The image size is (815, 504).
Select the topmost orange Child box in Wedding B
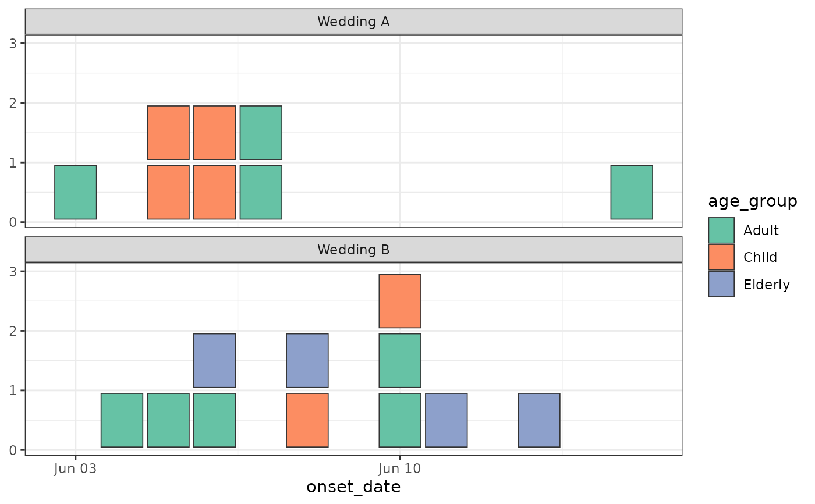click(400, 301)
